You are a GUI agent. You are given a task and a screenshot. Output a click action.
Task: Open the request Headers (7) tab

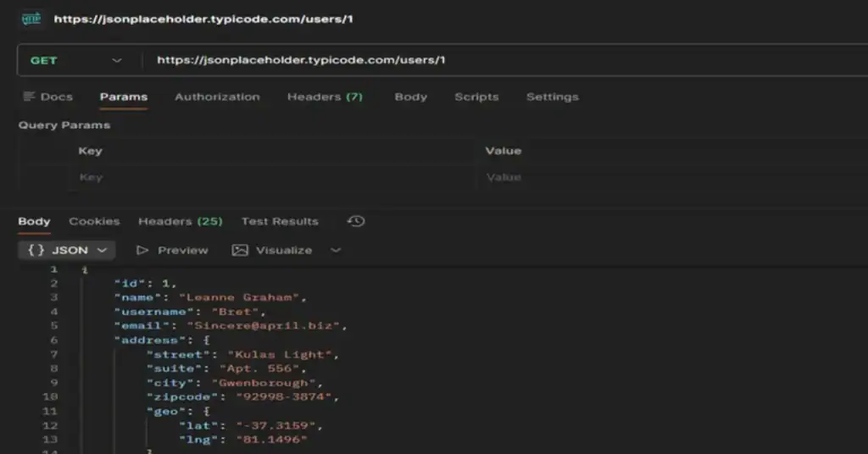click(325, 97)
